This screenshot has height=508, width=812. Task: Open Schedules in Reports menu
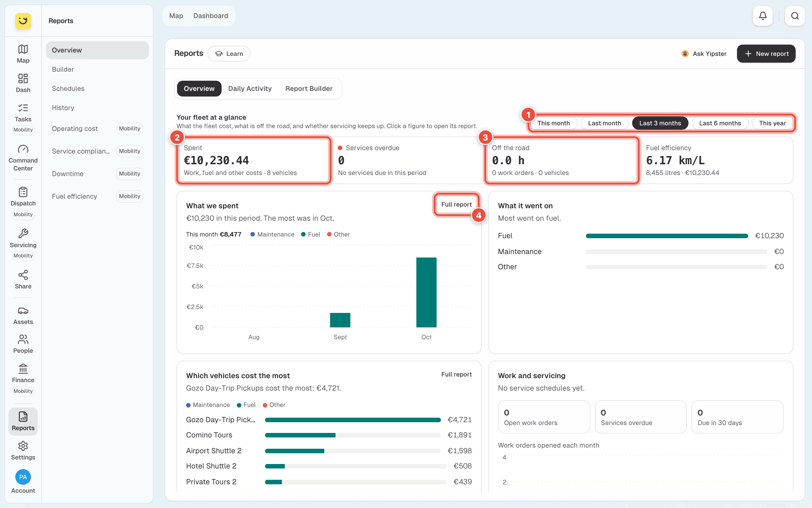pyautogui.click(x=97, y=88)
